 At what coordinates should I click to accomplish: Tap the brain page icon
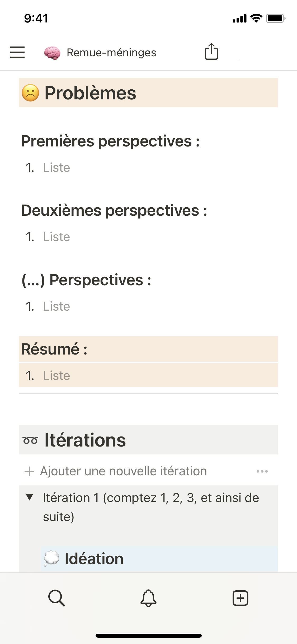click(x=52, y=53)
